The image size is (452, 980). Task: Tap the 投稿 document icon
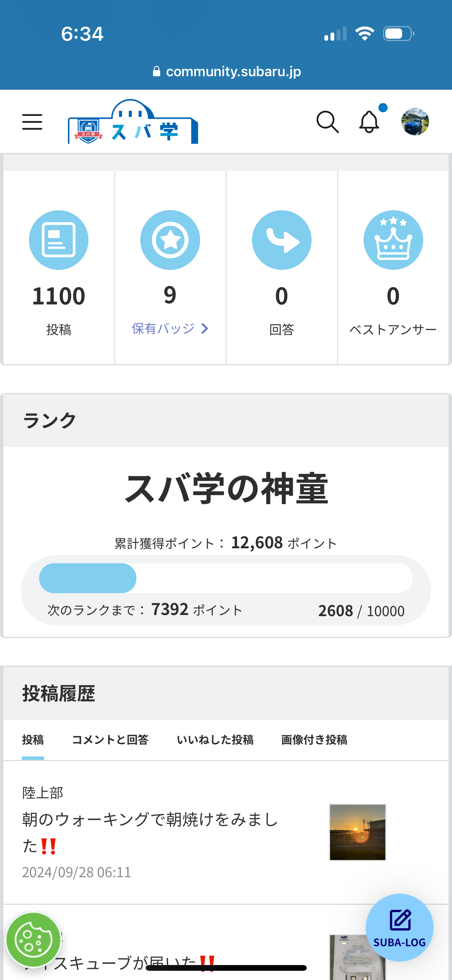pyautogui.click(x=59, y=240)
